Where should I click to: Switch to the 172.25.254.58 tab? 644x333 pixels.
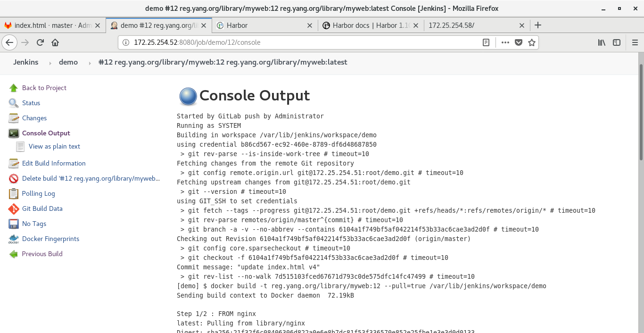click(477, 25)
